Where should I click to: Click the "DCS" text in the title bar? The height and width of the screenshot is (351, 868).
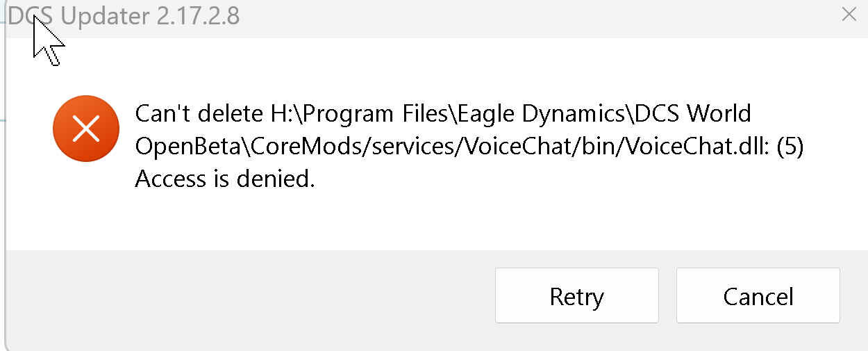[x=31, y=15]
